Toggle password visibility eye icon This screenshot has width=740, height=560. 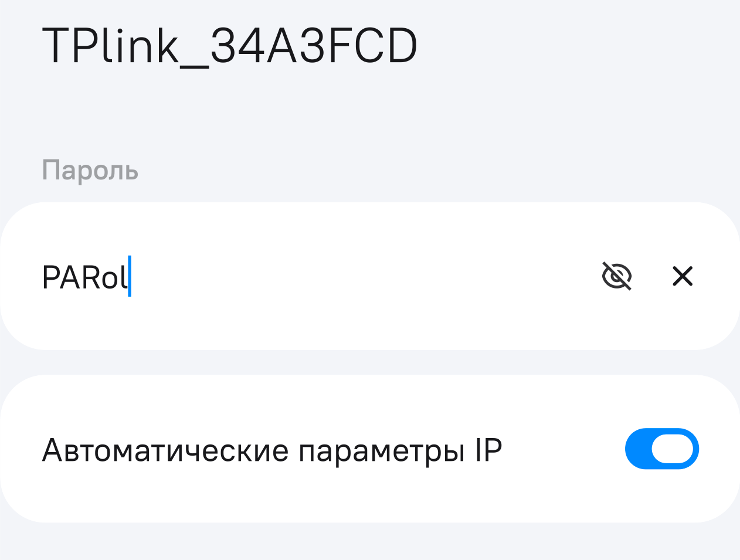point(617,276)
